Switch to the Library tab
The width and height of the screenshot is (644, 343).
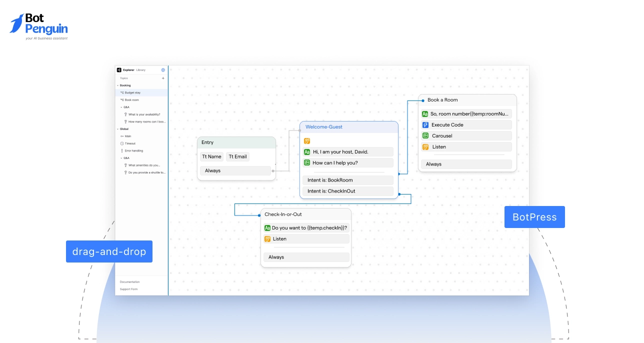(141, 70)
